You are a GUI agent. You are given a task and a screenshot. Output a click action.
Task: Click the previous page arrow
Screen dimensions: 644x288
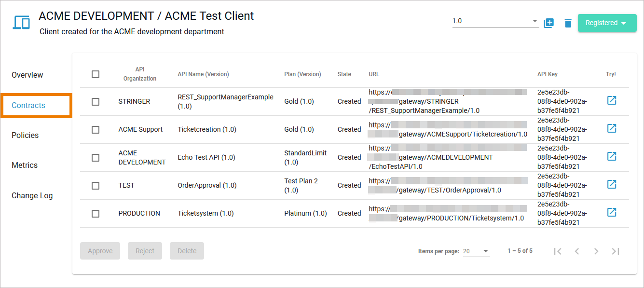(577, 251)
